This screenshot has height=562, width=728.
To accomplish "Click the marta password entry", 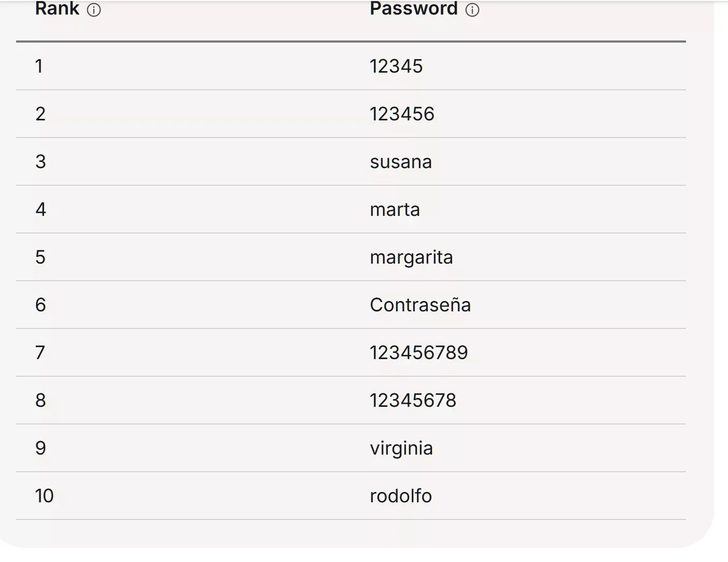I will click(395, 210).
